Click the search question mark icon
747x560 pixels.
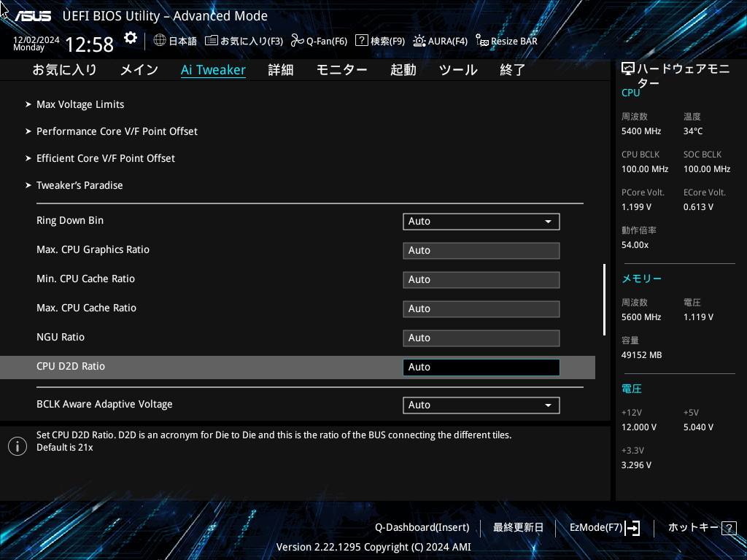[362, 41]
